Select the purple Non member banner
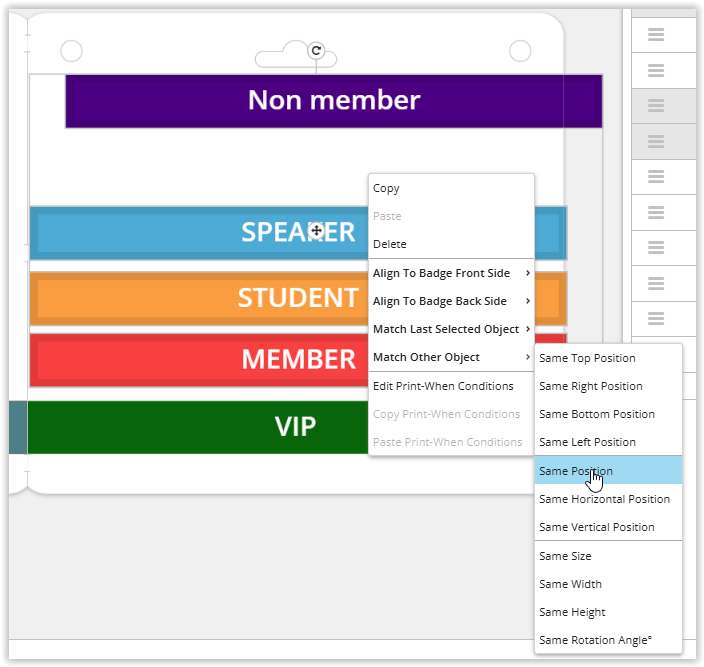Viewport: 704px width, 667px height. tap(333, 101)
